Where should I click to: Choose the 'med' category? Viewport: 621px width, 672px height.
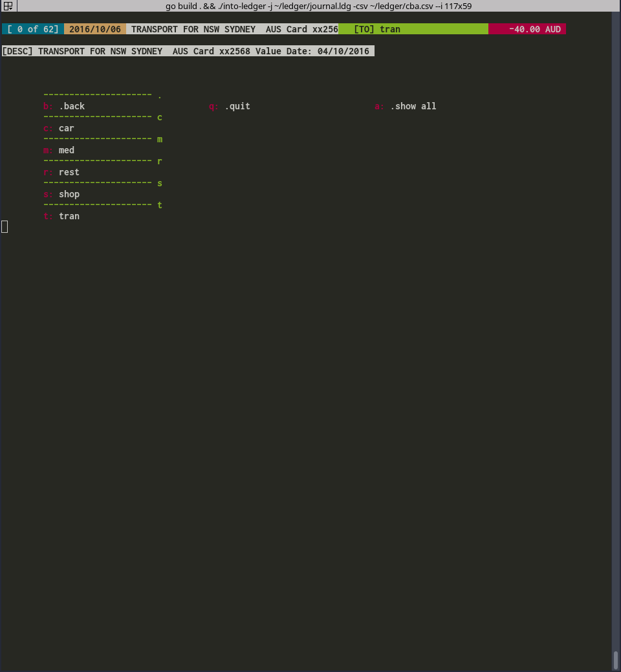point(59,150)
